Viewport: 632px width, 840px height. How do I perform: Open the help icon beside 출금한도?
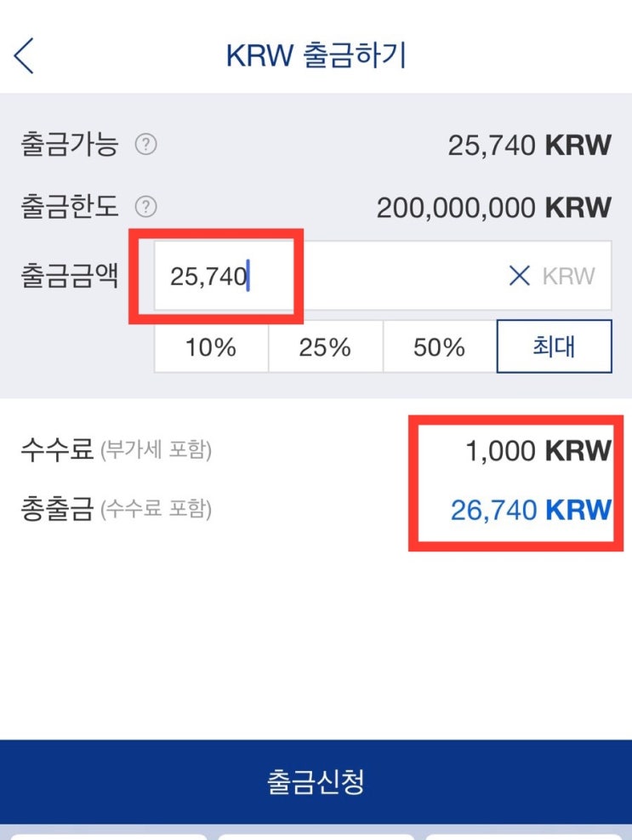(146, 207)
